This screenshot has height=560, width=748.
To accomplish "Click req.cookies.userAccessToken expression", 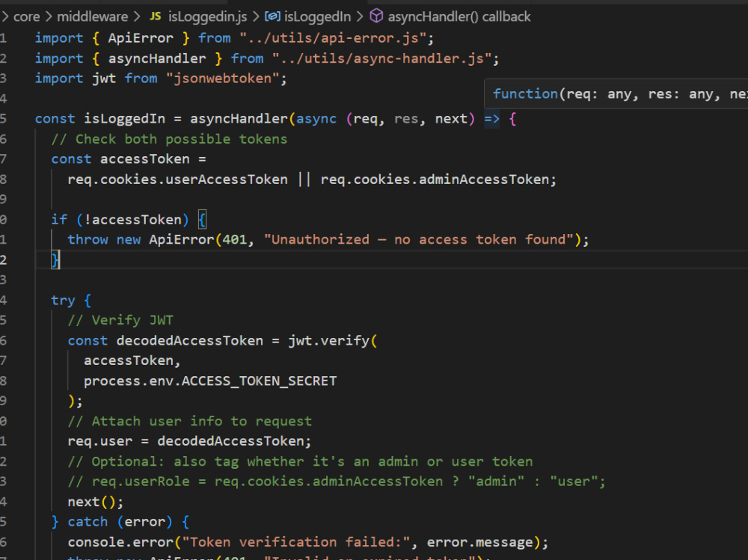I will (x=177, y=179).
